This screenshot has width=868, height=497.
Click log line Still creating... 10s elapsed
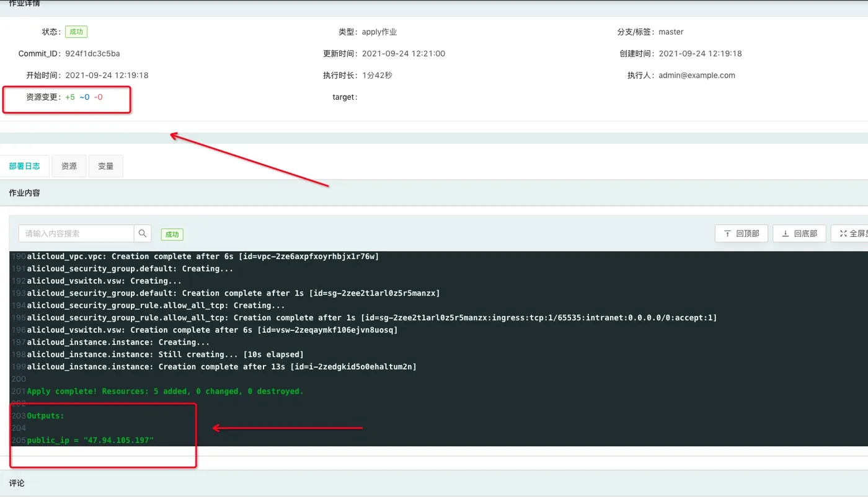point(166,354)
